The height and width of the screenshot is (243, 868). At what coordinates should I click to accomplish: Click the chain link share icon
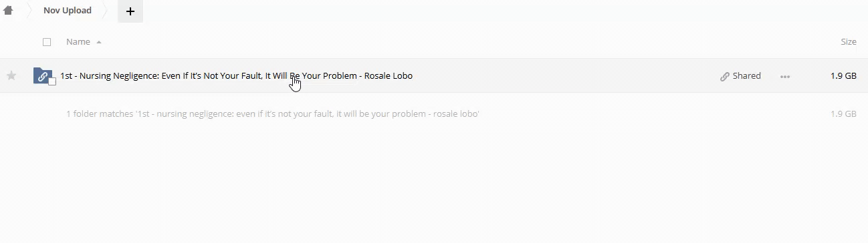tap(724, 76)
